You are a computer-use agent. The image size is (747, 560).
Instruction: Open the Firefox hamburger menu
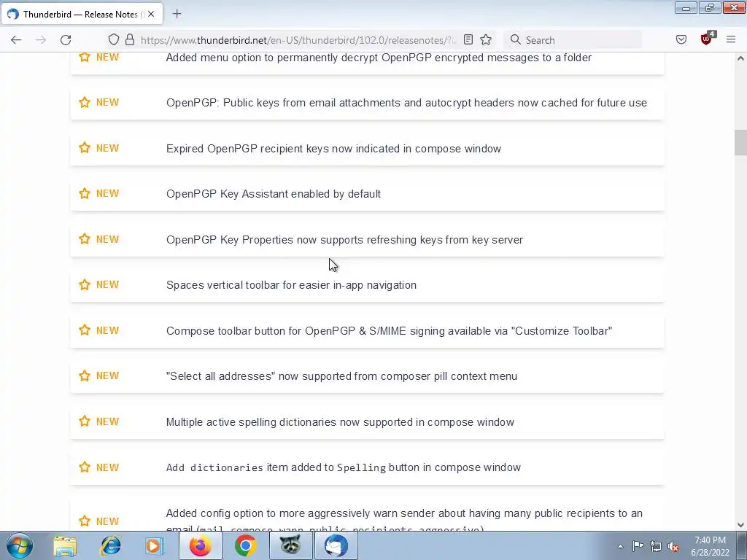(x=731, y=40)
